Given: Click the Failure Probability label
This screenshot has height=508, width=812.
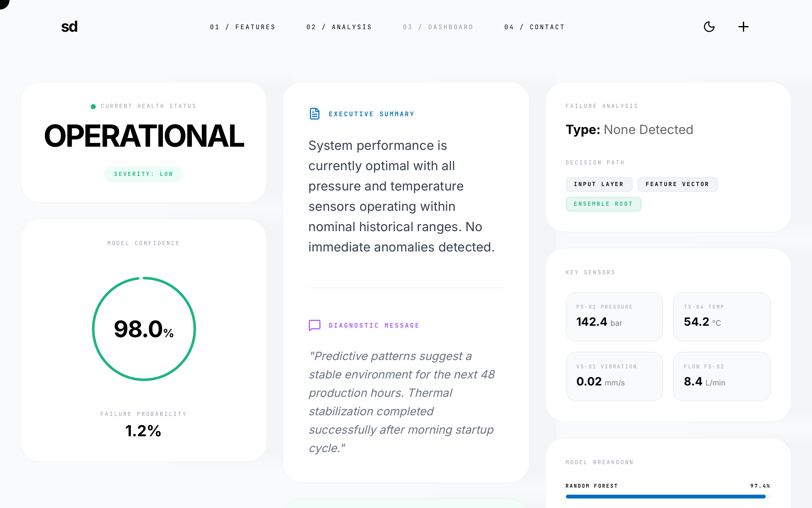Looking at the screenshot, I should [x=144, y=414].
